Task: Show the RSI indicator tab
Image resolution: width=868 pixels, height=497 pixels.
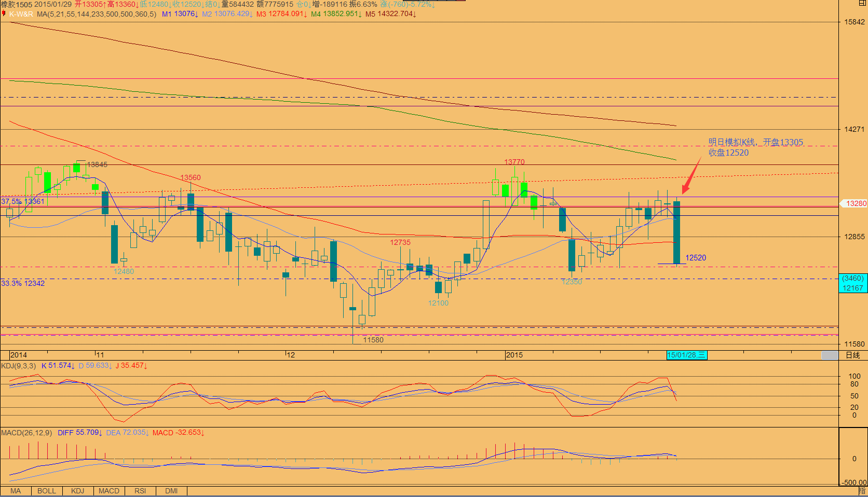Action: tap(140, 491)
